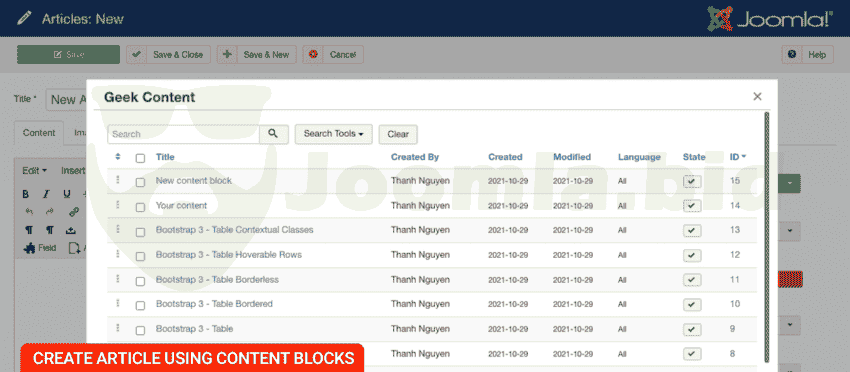Check the Your content row checkbox
The image size is (850, 372).
(140, 207)
